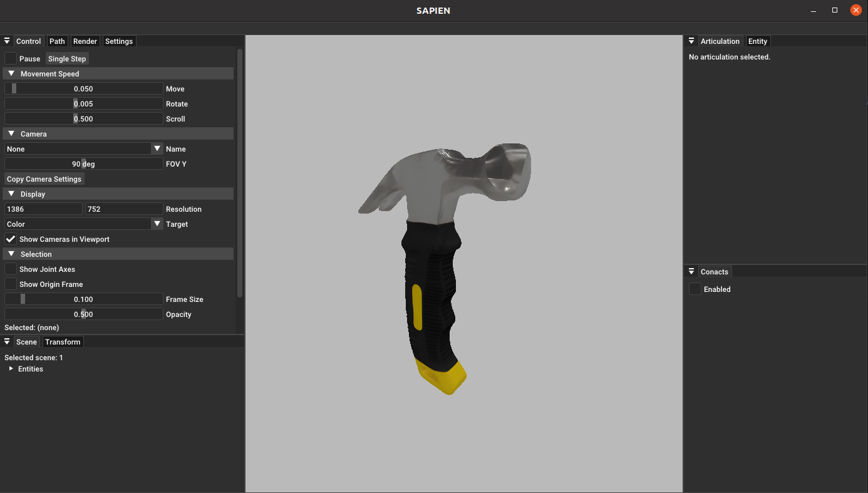Disable Show Cameras in Viewport

coord(11,239)
